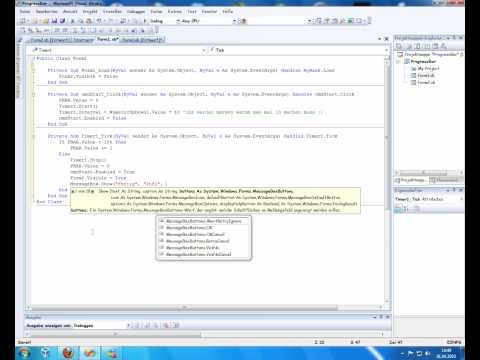Click the Save icon in toolbar
Viewport: 480px width, 360px height.
(x=54, y=21)
